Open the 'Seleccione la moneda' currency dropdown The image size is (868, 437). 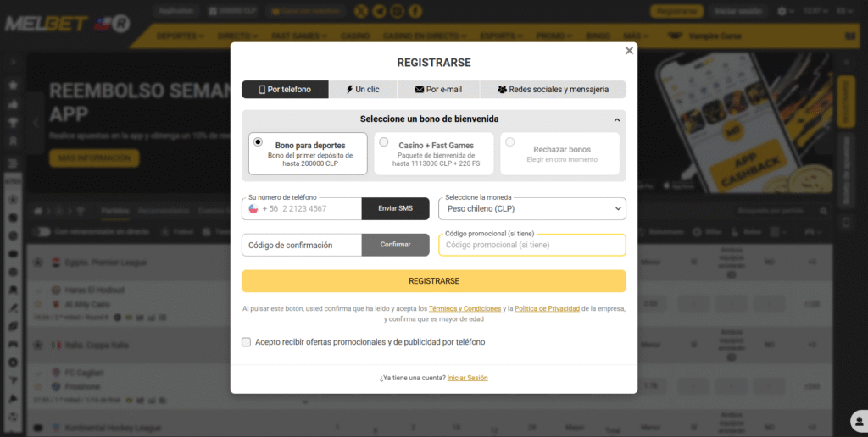532,209
